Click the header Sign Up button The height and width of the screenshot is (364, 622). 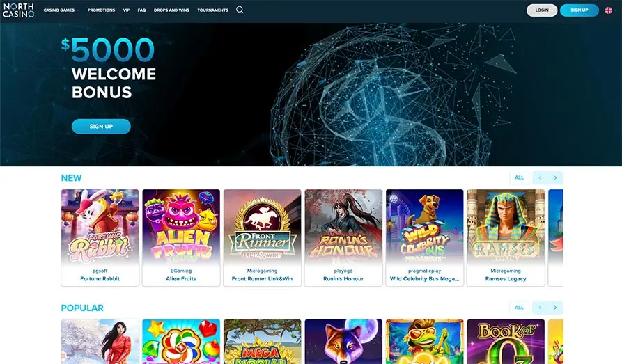point(579,10)
